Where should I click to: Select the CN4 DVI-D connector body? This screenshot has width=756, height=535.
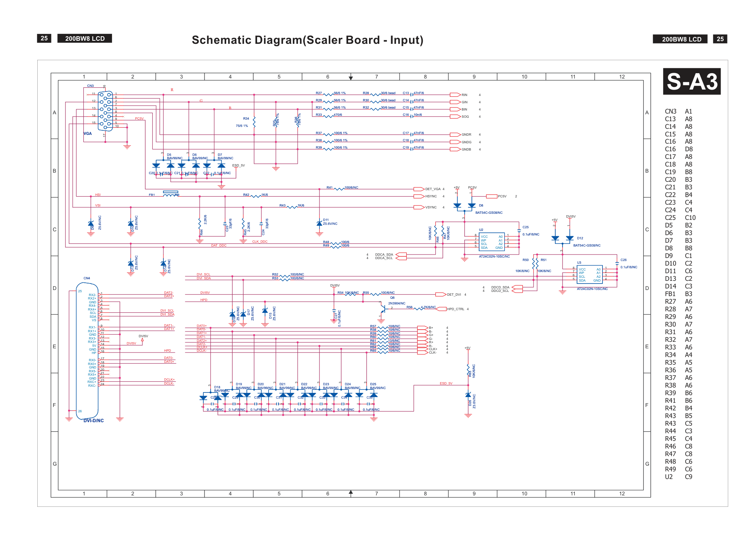point(87,351)
